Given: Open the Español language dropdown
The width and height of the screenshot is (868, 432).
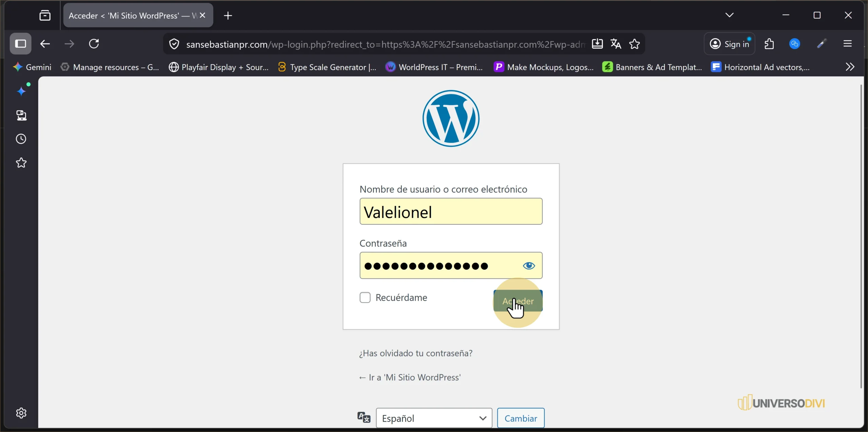Looking at the screenshot, I should tap(434, 418).
